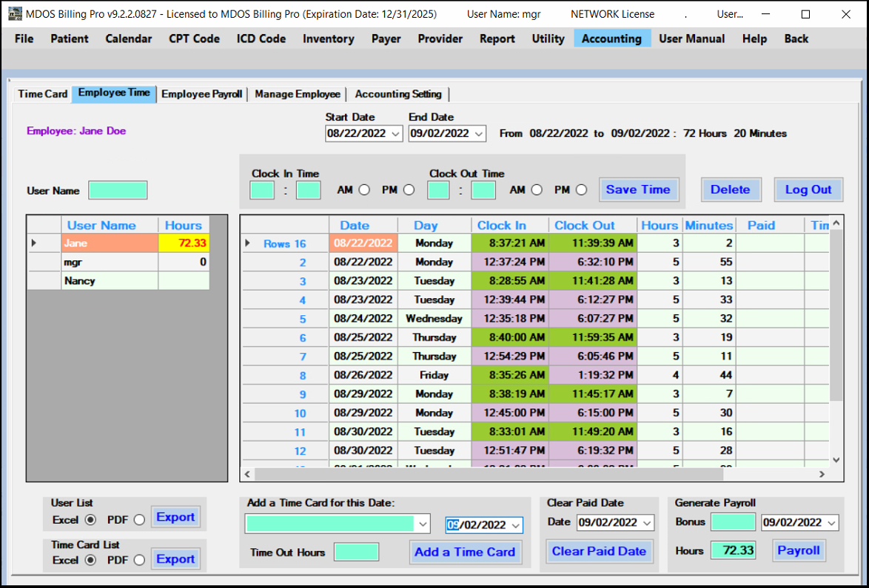
Task: Click the Save Time button
Action: point(638,189)
